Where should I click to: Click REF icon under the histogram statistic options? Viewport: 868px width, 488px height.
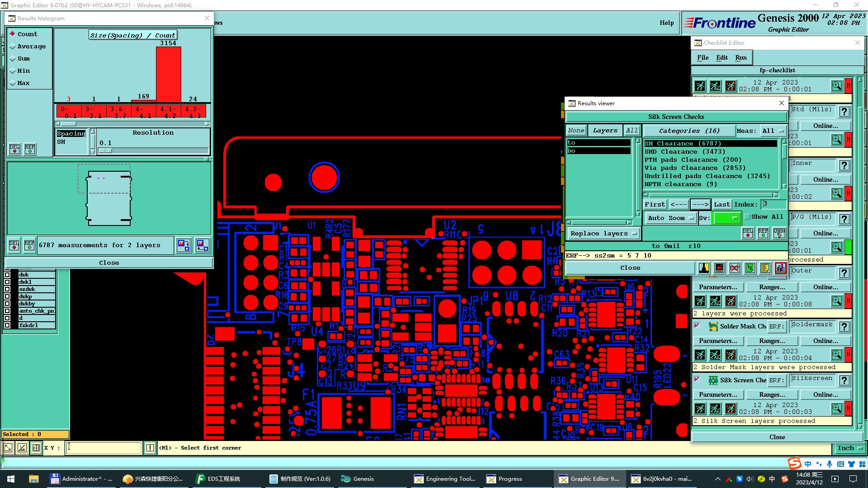coord(30,149)
